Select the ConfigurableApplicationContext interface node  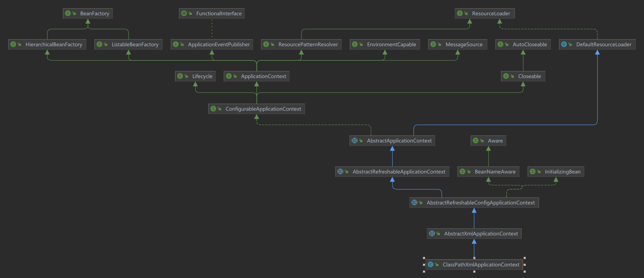click(263, 109)
